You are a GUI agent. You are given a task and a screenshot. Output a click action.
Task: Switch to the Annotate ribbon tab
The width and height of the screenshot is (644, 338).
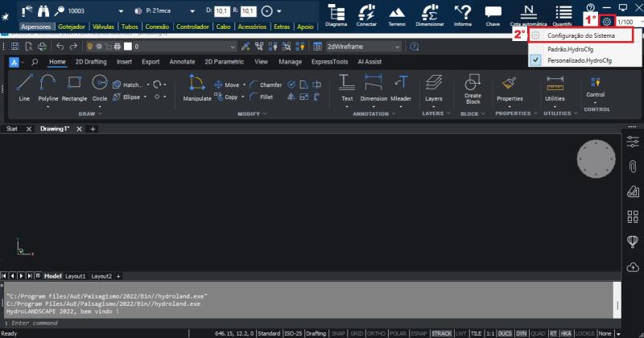pos(181,61)
